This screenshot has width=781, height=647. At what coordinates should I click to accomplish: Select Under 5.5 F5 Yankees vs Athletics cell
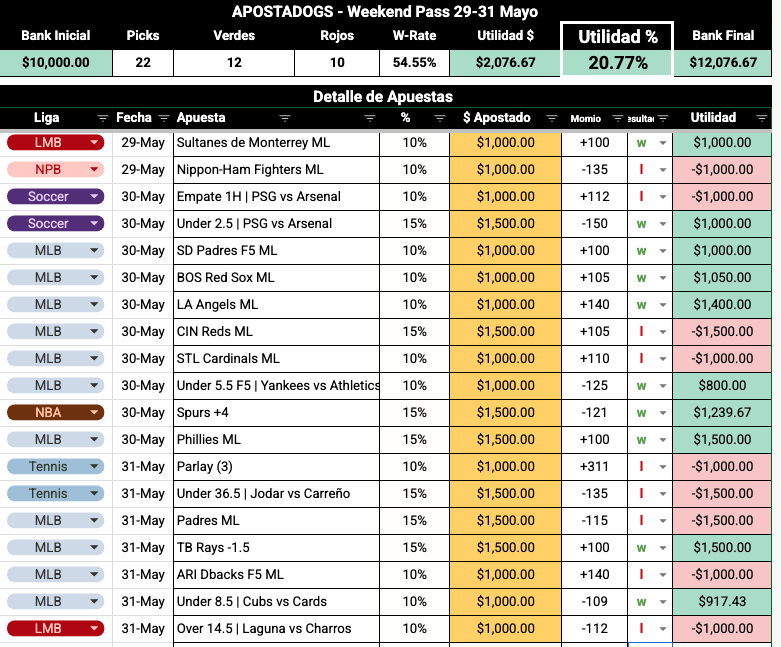tap(276, 386)
